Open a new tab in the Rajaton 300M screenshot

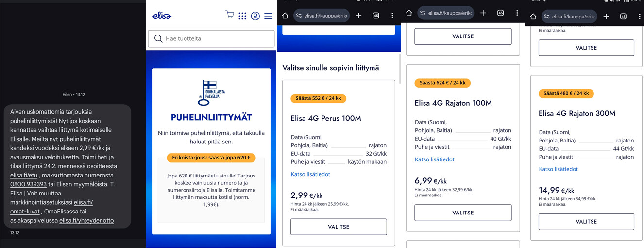(606, 17)
